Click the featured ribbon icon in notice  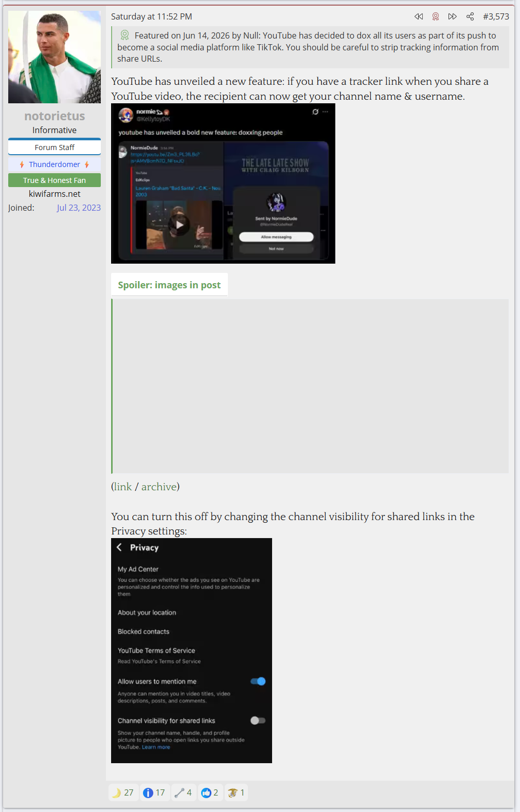pos(125,35)
